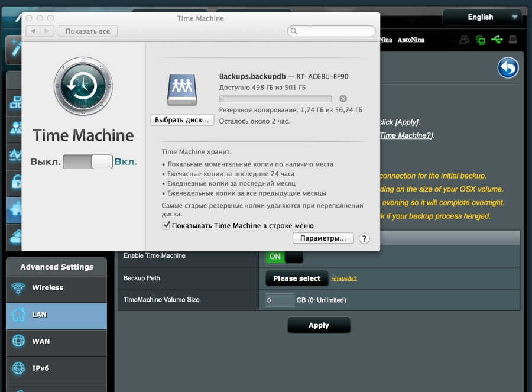
Task: Select the LAN settings menu item
Action: (x=56, y=315)
